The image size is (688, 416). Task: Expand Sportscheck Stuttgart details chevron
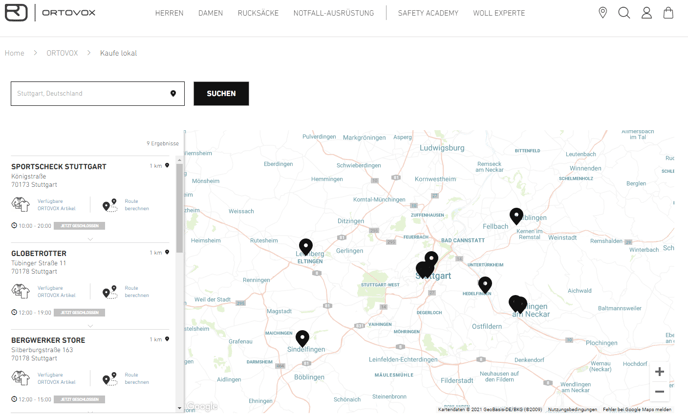(x=90, y=239)
